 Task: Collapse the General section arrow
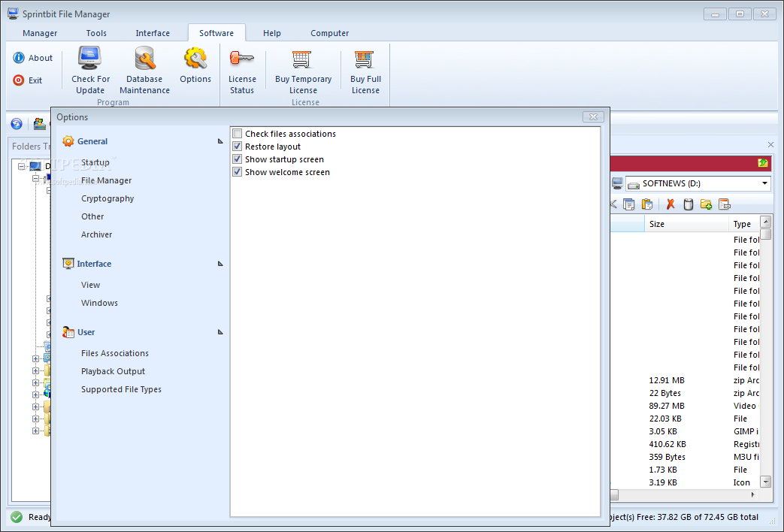(220, 141)
